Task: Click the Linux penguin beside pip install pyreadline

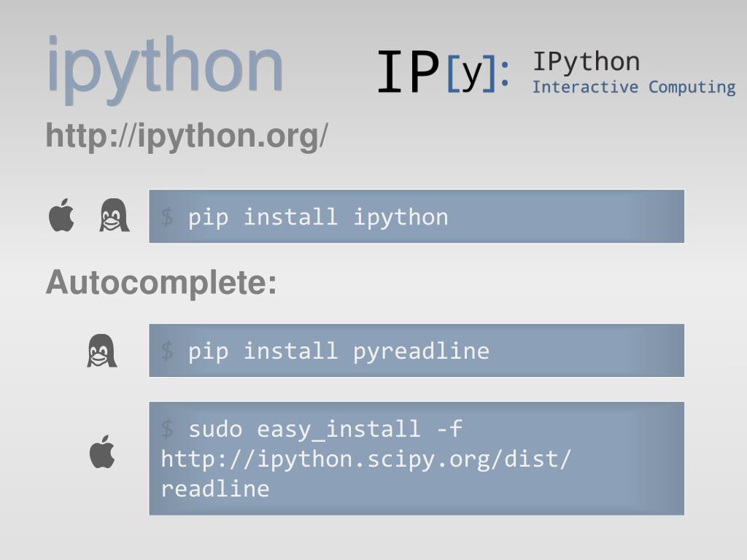Action: (102, 351)
